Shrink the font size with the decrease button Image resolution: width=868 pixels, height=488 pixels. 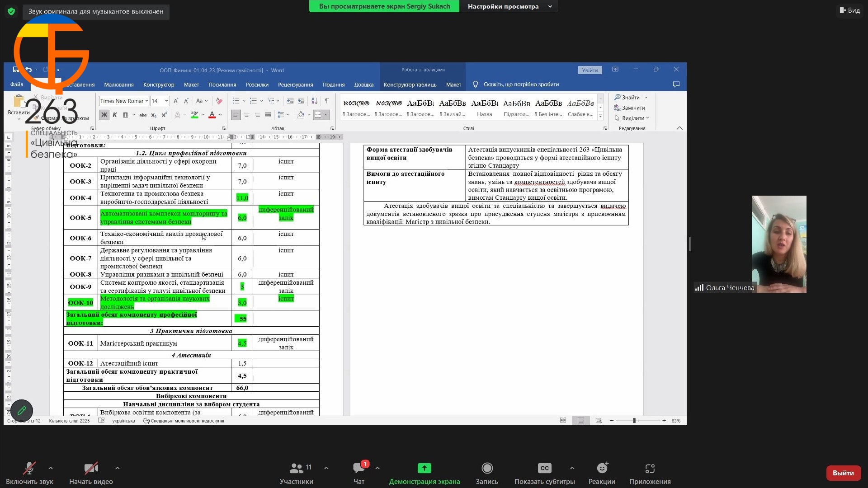pos(186,101)
